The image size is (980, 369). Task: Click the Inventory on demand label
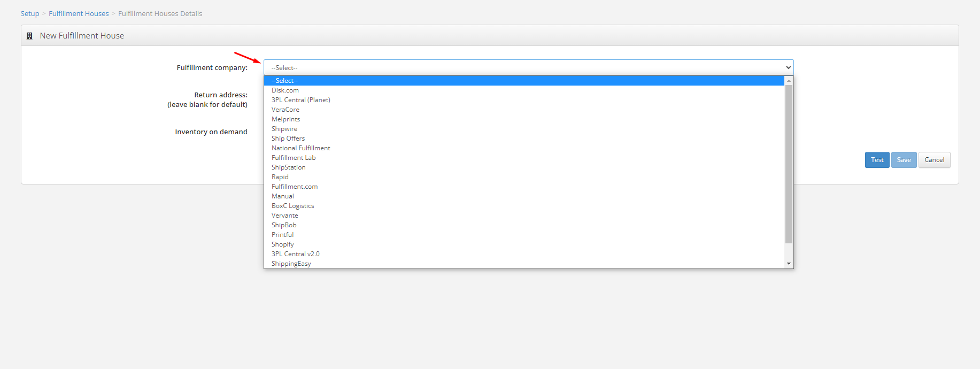211,132
